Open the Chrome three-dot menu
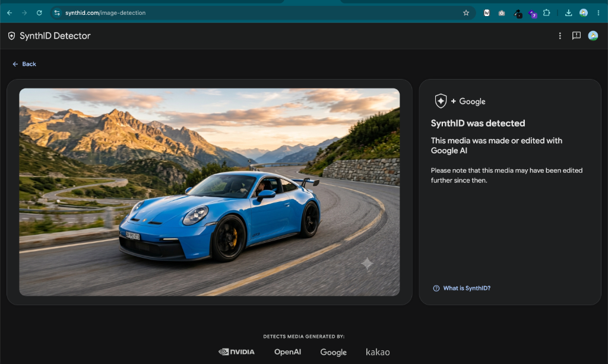 [x=598, y=13]
